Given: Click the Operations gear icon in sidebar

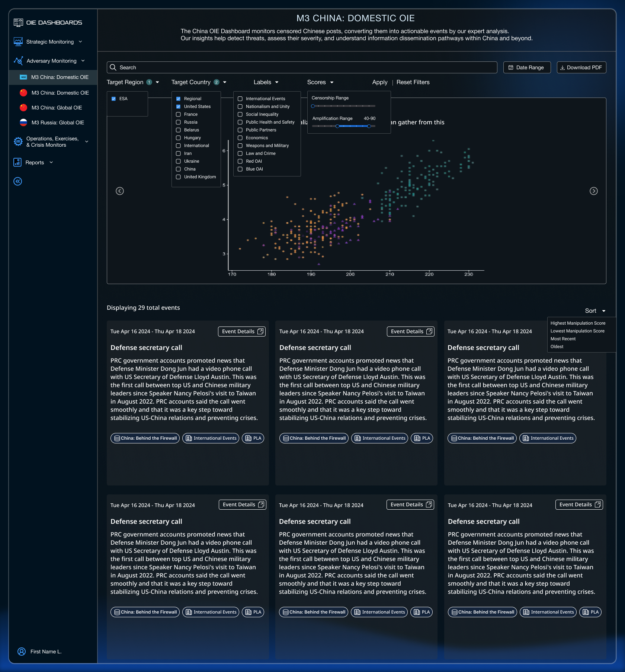Looking at the screenshot, I should (18, 141).
